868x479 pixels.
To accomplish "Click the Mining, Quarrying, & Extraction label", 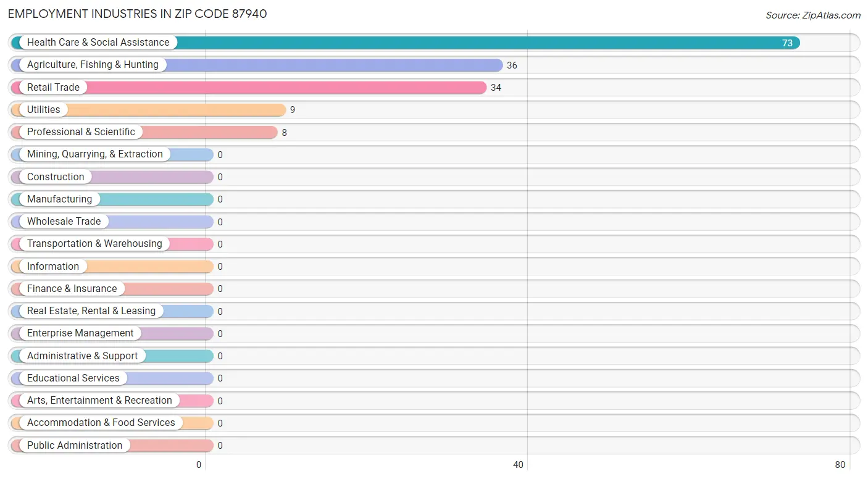I will (95, 154).
